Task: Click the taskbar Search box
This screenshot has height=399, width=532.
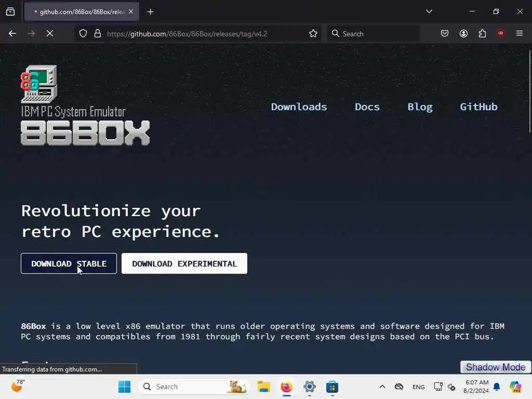Action: pos(194,387)
